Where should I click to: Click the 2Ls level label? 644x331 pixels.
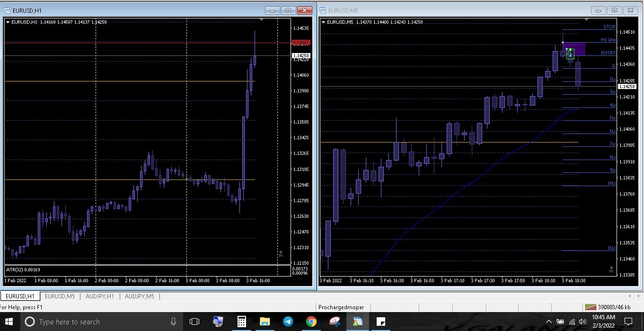(x=613, y=79)
